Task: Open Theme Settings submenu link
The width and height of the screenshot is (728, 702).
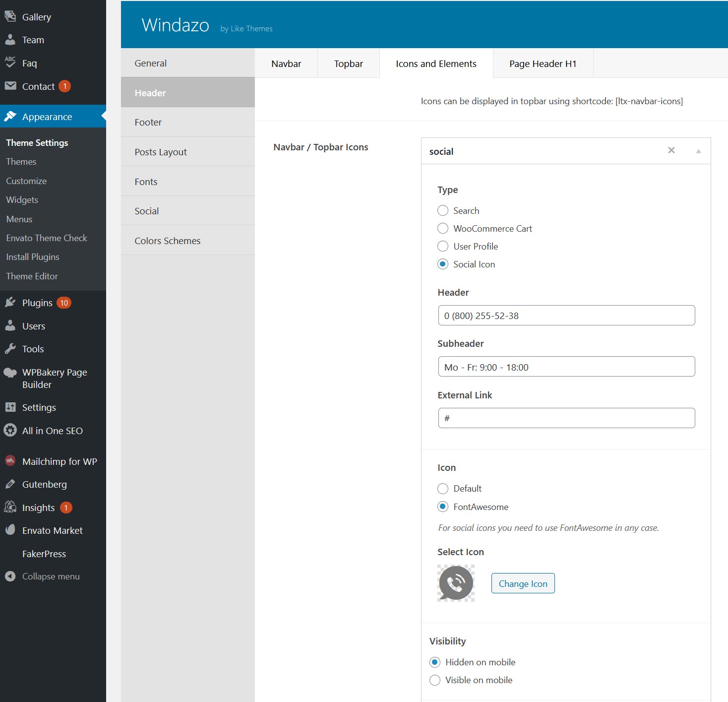Action: click(x=37, y=142)
